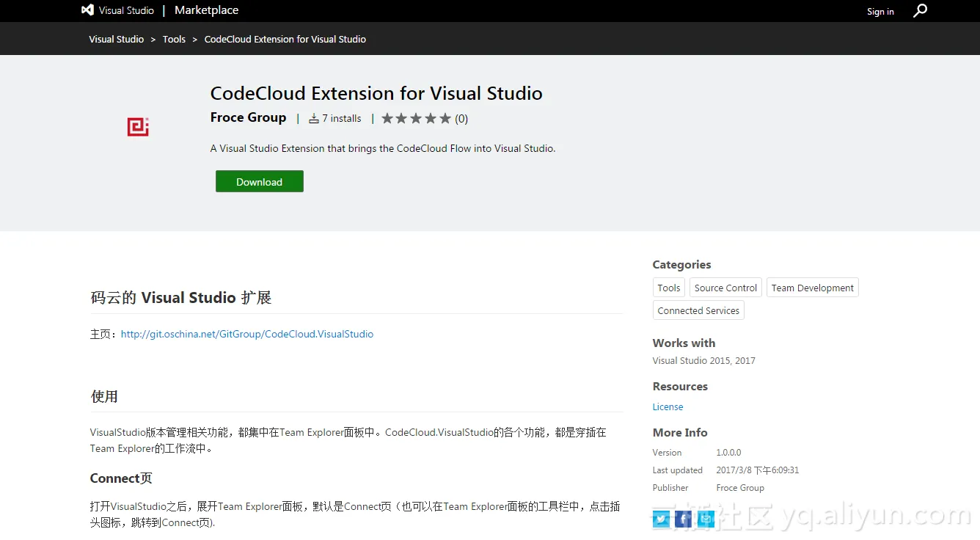Click the '7 installs' text
Viewport: 980px width, 540px height.
[x=342, y=118]
